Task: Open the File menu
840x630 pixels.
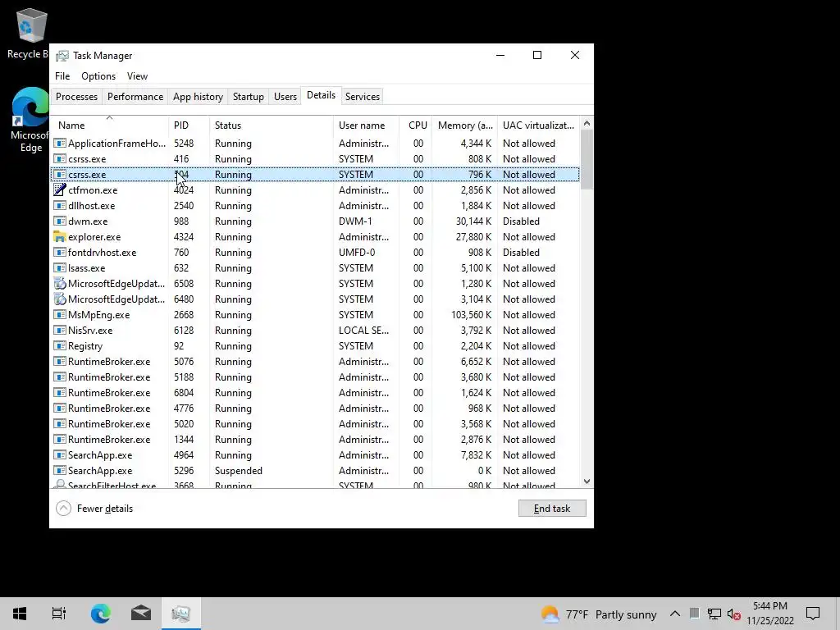Action: tap(62, 76)
